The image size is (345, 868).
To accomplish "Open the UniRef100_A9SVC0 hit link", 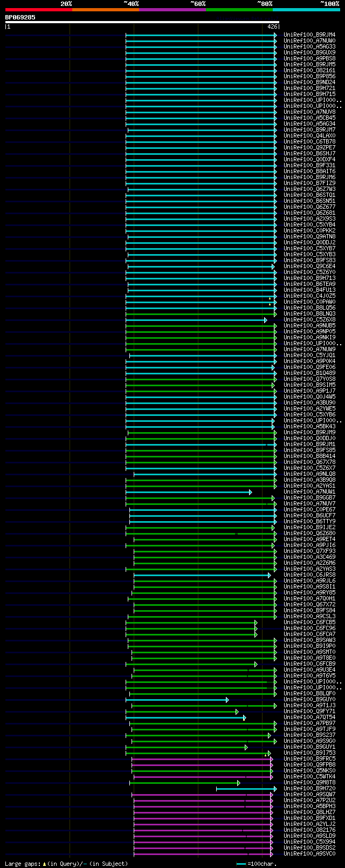I will (x=309, y=853).
